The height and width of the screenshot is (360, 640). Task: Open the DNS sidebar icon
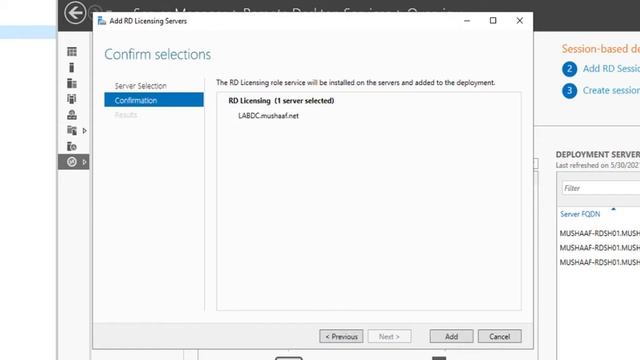pos(72,115)
